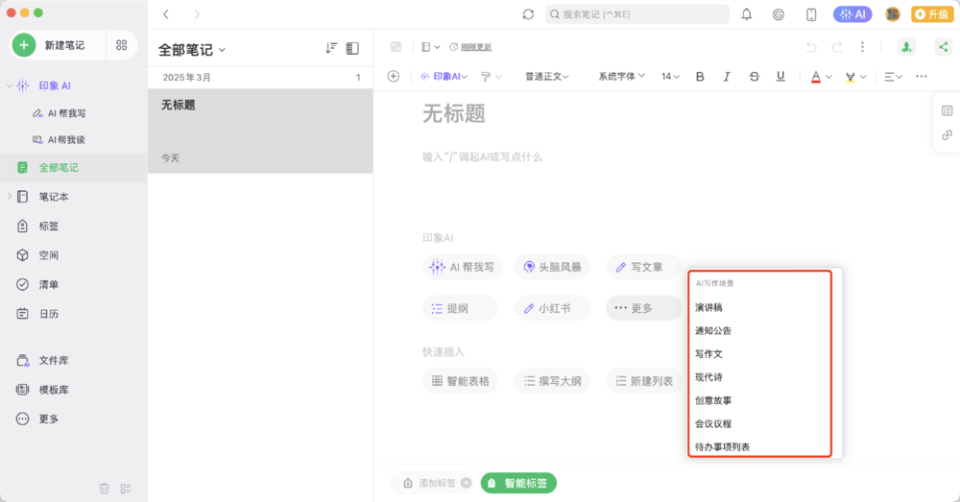Open the grid view icon beside 新建笔记
Screen dimensions: 960x502
(121, 45)
